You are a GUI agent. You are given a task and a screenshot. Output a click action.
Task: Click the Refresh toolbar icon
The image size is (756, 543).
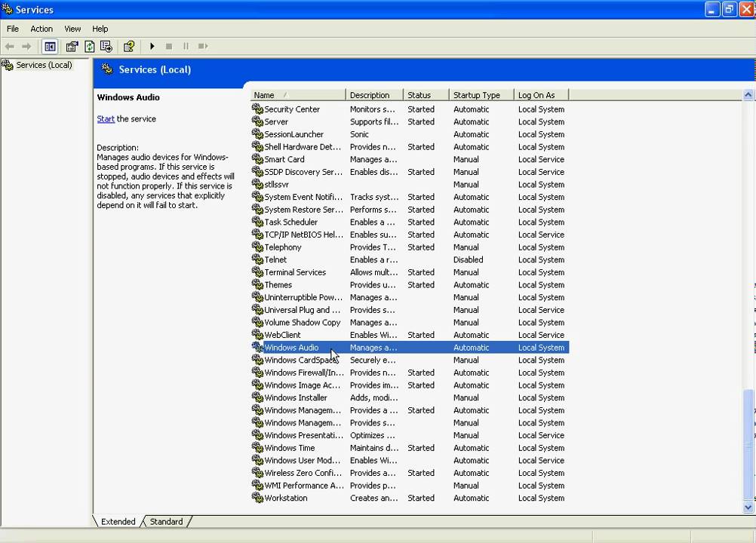[x=89, y=46]
